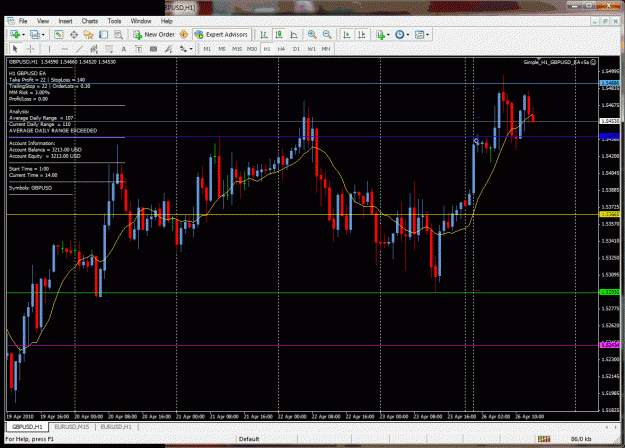Click the magenta horizontal line price label
Image resolution: width=625 pixels, height=448 pixels.
pyautogui.click(x=610, y=345)
